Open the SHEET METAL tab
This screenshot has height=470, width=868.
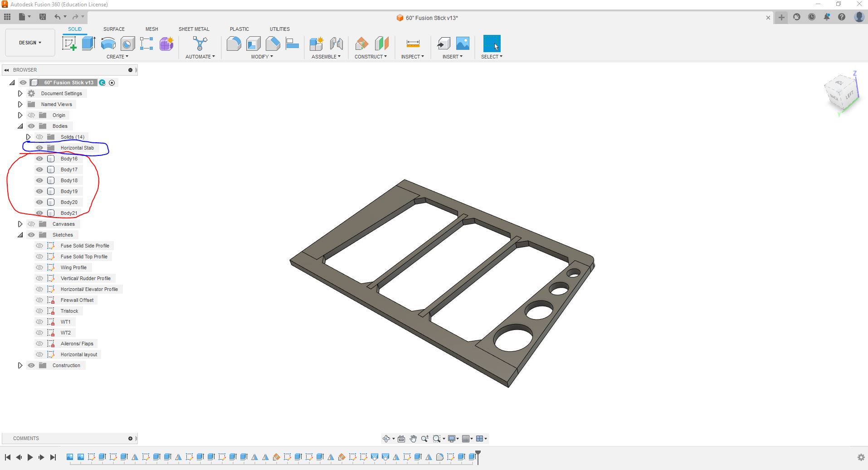[x=194, y=29]
